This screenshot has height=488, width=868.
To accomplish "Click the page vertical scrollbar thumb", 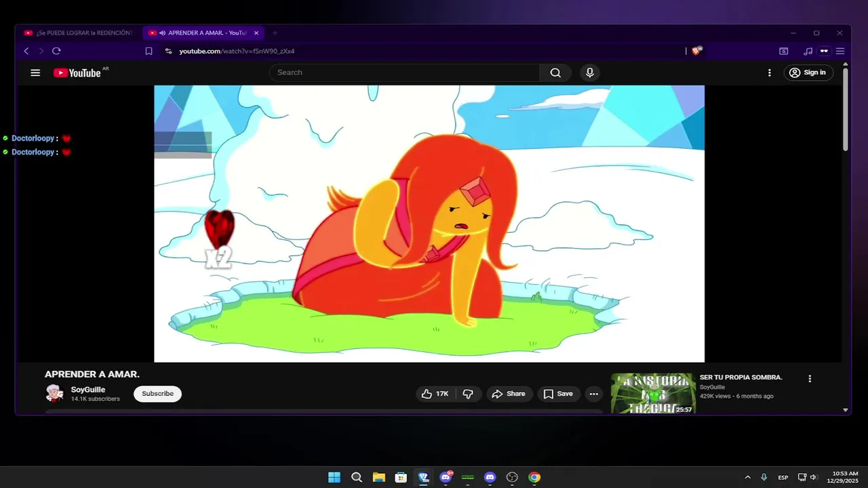I will [845, 110].
